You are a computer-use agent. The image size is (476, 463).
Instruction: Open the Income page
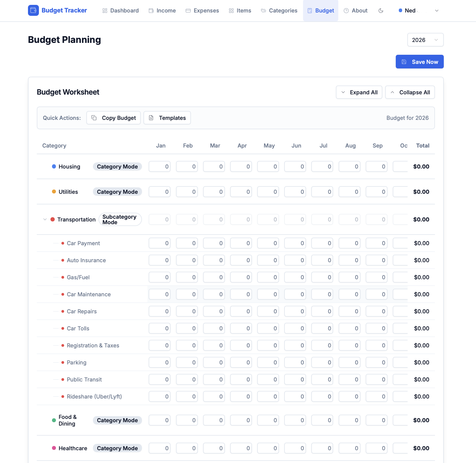[162, 11]
